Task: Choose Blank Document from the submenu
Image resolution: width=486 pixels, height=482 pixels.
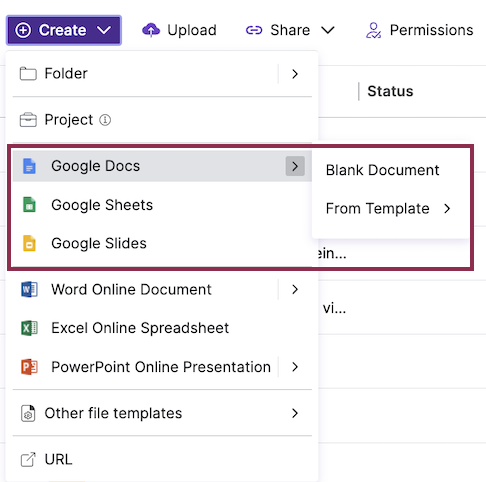Action: (382, 170)
